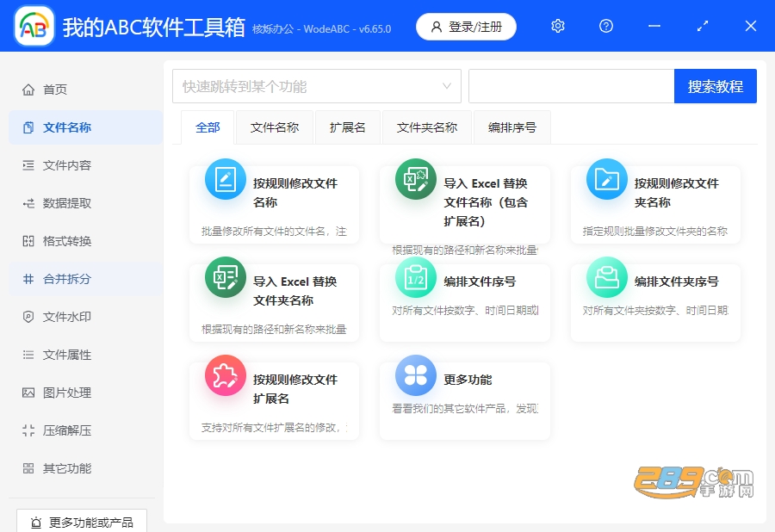Open the help question mark icon
775x532 pixels.
tap(606, 26)
